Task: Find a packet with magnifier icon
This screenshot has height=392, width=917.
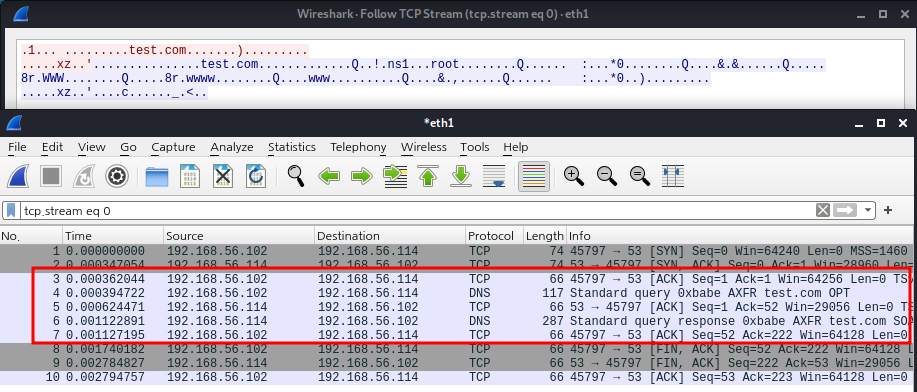Action: click(x=296, y=176)
